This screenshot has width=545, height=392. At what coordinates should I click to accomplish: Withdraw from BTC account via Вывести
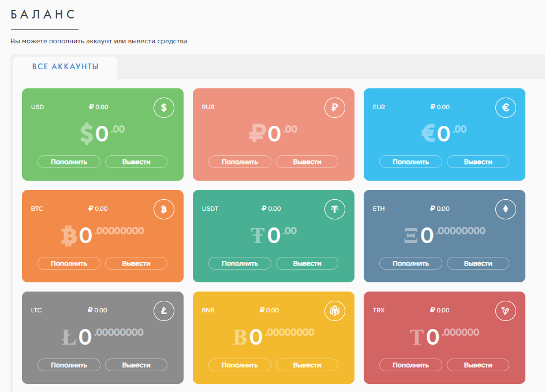136,263
